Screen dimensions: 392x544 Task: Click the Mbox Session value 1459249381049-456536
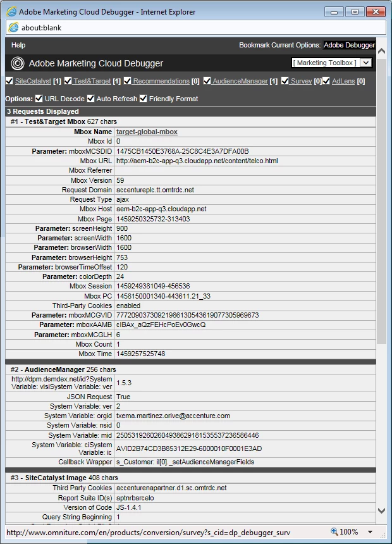click(153, 286)
